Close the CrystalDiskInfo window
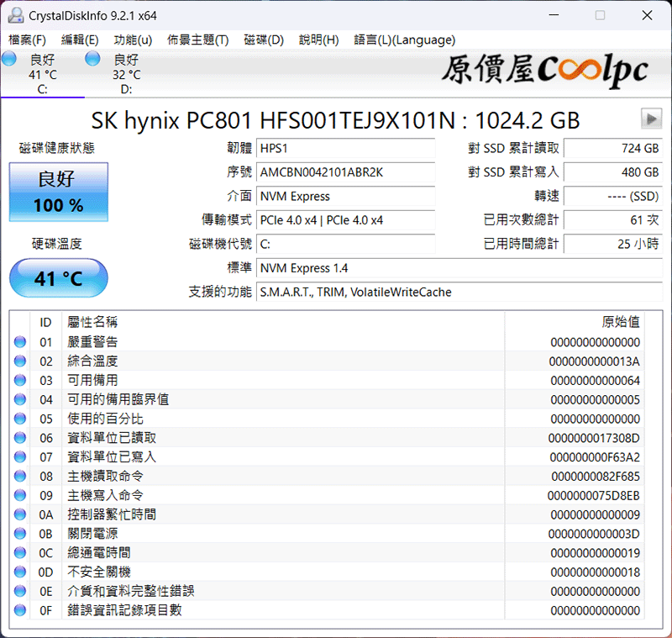 (647, 15)
